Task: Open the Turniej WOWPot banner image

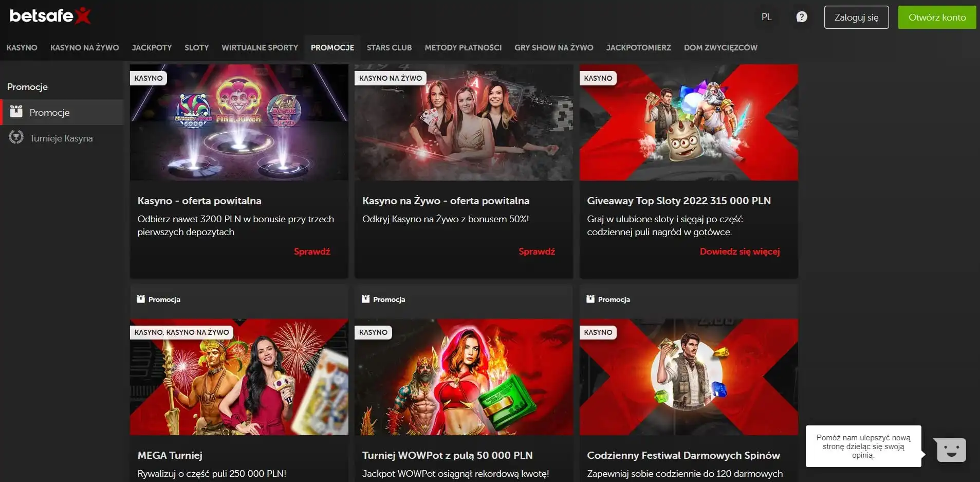Action: tap(464, 377)
